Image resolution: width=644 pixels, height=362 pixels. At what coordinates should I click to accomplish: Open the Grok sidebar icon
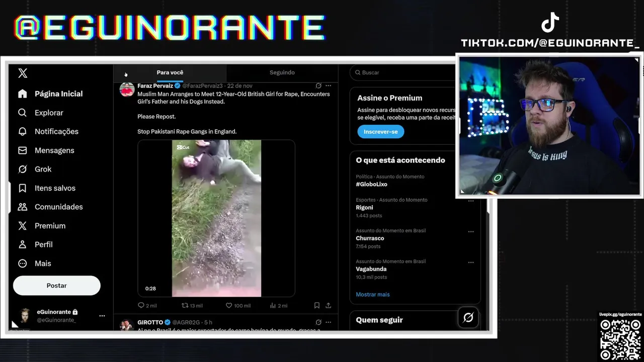point(22,169)
